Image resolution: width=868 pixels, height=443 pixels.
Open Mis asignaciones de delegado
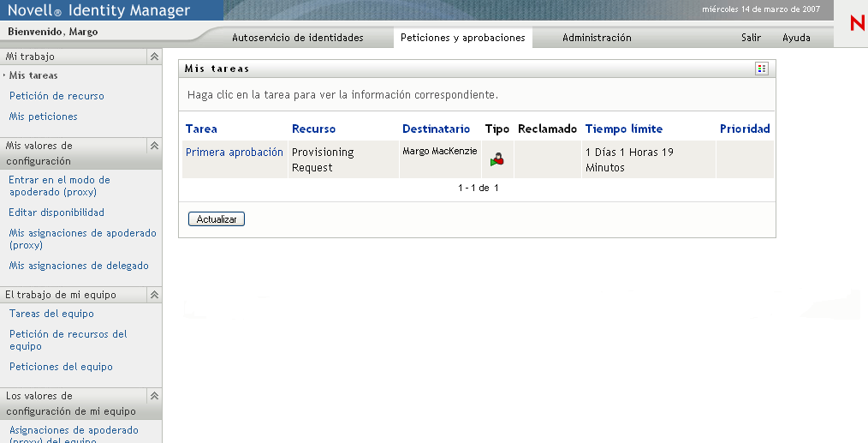[x=79, y=266]
